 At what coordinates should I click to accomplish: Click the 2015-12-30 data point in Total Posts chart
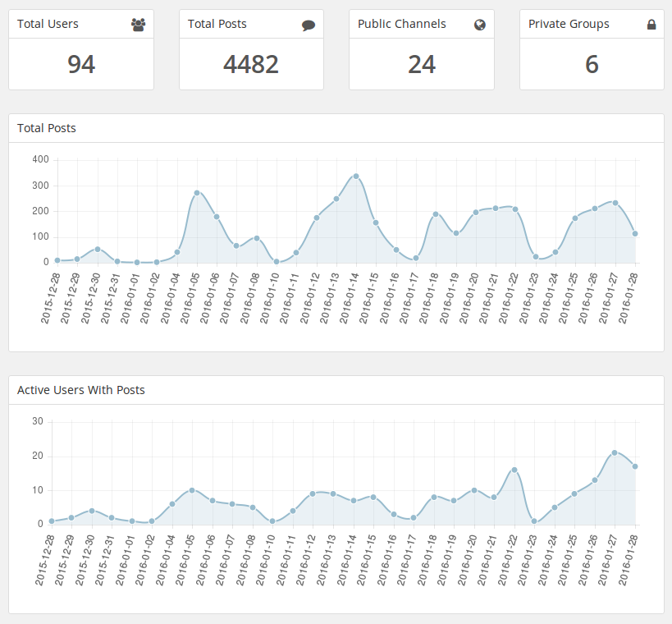pyautogui.click(x=98, y=249)
